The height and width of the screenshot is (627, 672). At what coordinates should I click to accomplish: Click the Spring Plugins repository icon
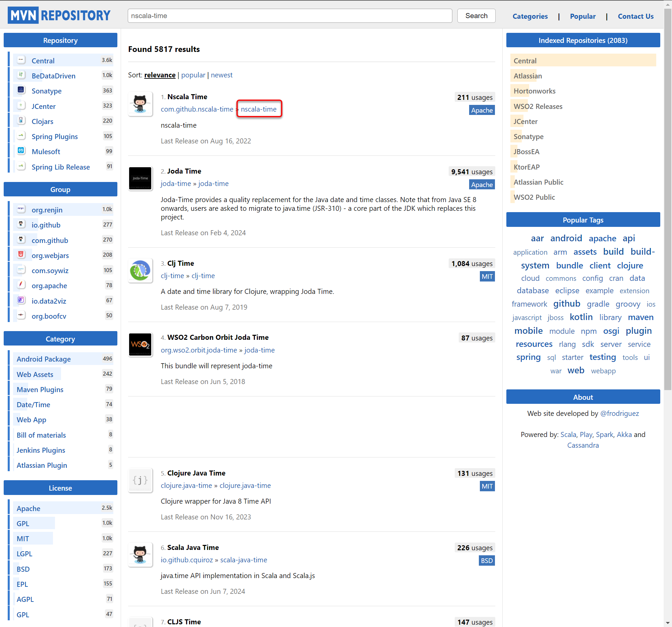[x=21, y=136]
